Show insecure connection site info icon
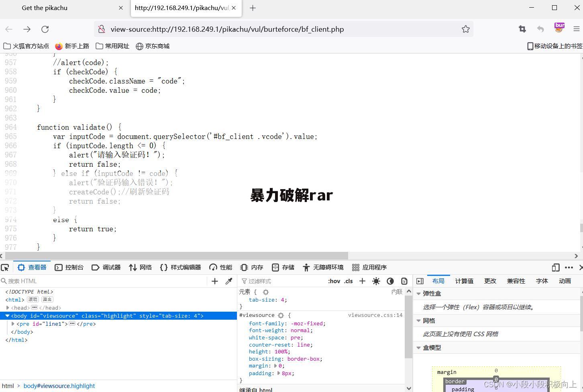The image size is (583, 392). (102, 29)
